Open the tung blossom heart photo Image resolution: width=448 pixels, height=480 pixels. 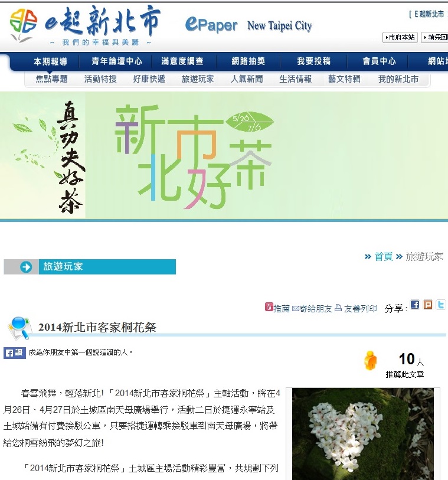tap(363, 434)
